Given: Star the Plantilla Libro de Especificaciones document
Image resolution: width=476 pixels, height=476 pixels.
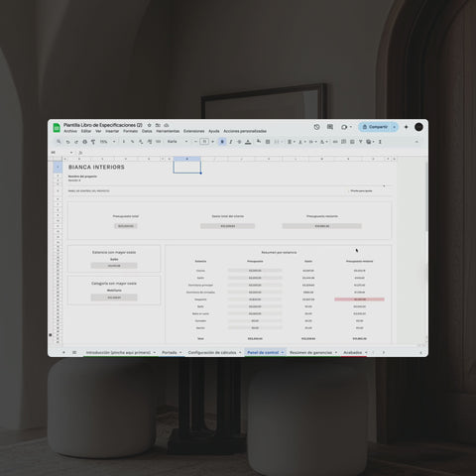Looking at the screenshot, I should point(149,125).
